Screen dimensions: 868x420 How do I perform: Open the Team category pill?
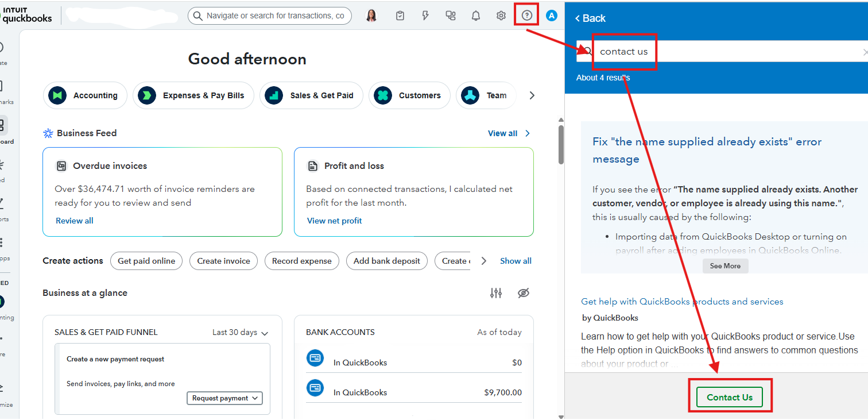pyautogui.click(x=486, y=95)
